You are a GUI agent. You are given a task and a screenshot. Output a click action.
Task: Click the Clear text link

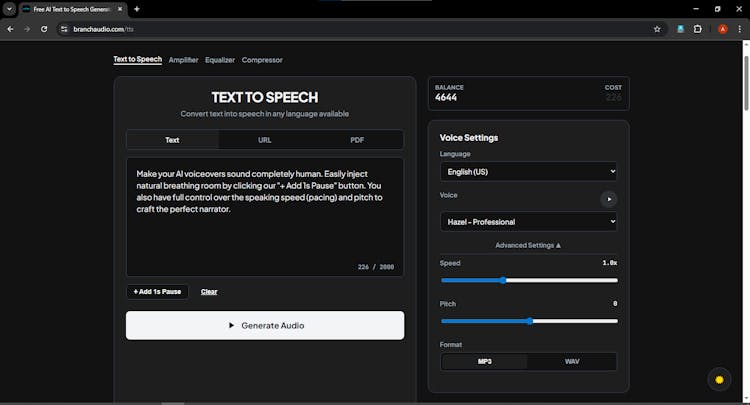[209, 292]
